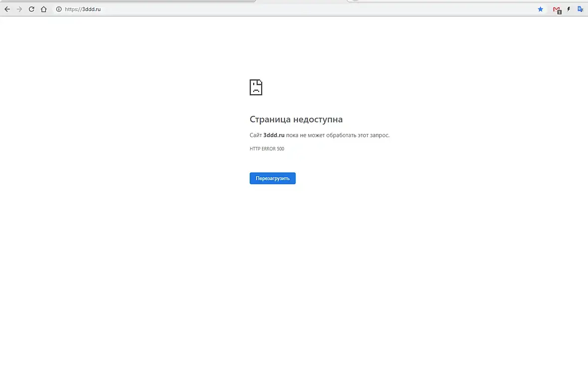This screenshot has height=373, width=588.
Task: View site information icon beside the URL
Action: point(59,9)
